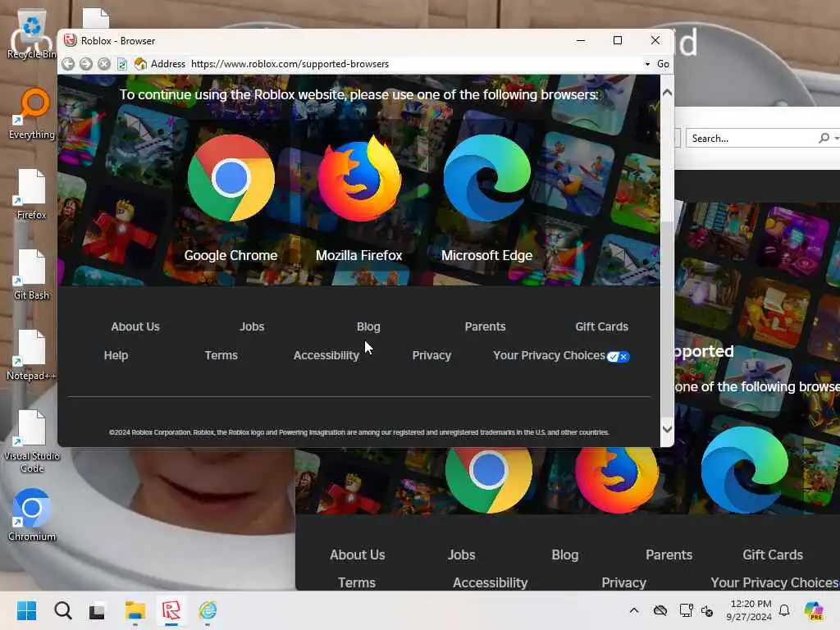Click the browser Forward arrow button
The height and width of the screenshot is (630, 840).
coord(85,64)
